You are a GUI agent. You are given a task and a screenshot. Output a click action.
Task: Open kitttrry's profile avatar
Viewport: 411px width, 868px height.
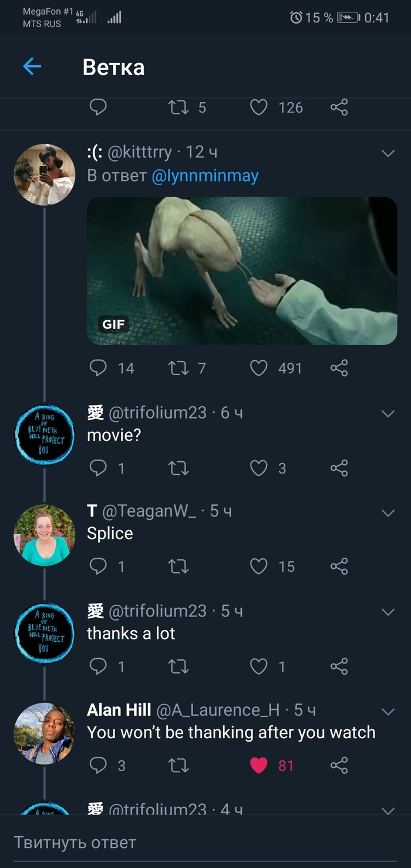pyautogui.click(x=45, y=175)
